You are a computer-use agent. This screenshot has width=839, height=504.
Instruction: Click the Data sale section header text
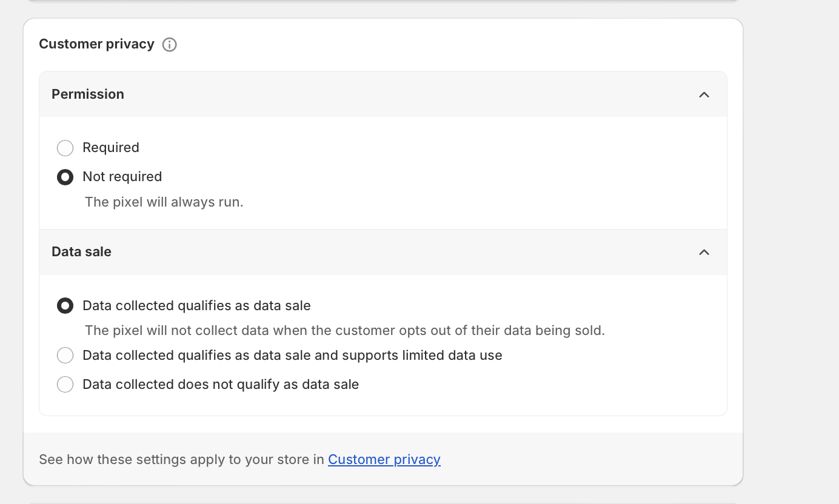81,251
